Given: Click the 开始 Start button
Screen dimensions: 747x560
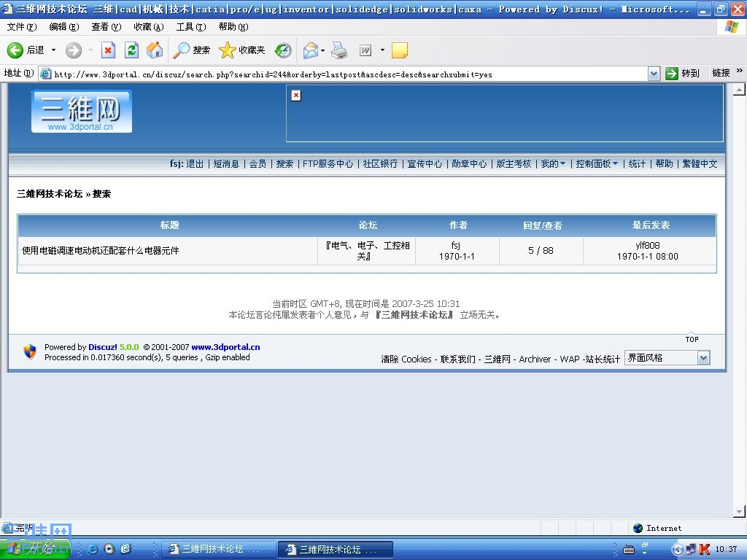Looking at the screenshot, I should pyautogui.click(x=35, y=549).
